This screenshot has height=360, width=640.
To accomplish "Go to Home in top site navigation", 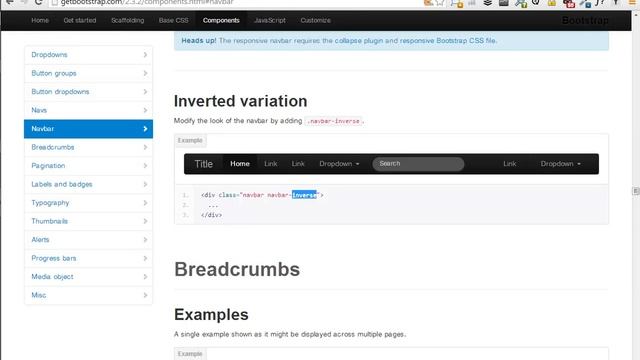I will click(40, 20).
